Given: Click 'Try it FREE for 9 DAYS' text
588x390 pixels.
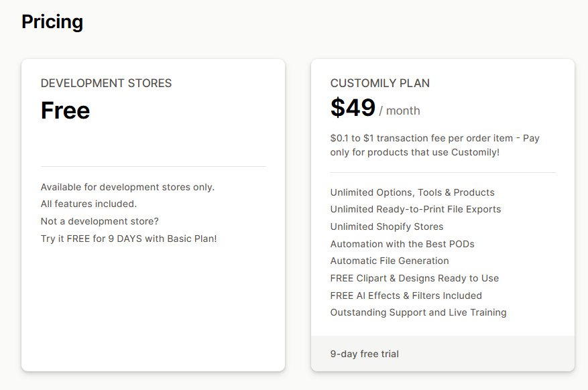Looking at the screenshot, I should pos(129,239).
